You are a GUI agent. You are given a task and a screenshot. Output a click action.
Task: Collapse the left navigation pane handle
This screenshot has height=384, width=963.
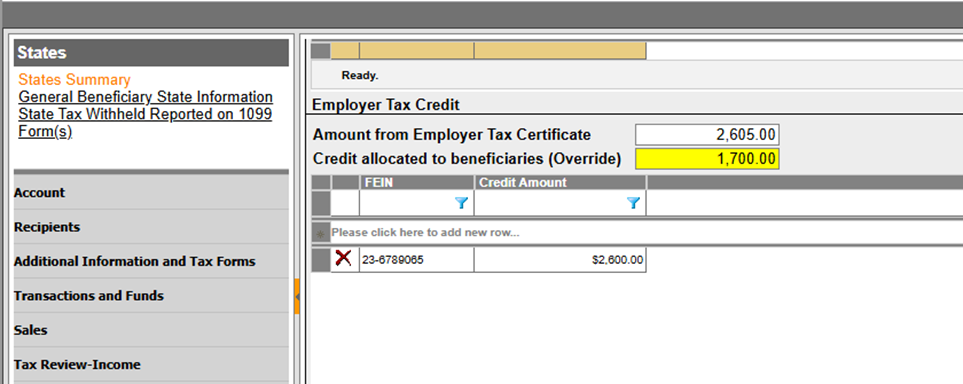(x=297, y=296)
